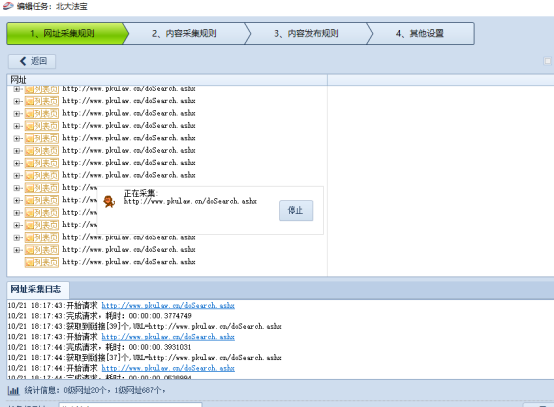Stop collecting with the 停止 button
Screen dimensions: 554x407
point(296,211)
